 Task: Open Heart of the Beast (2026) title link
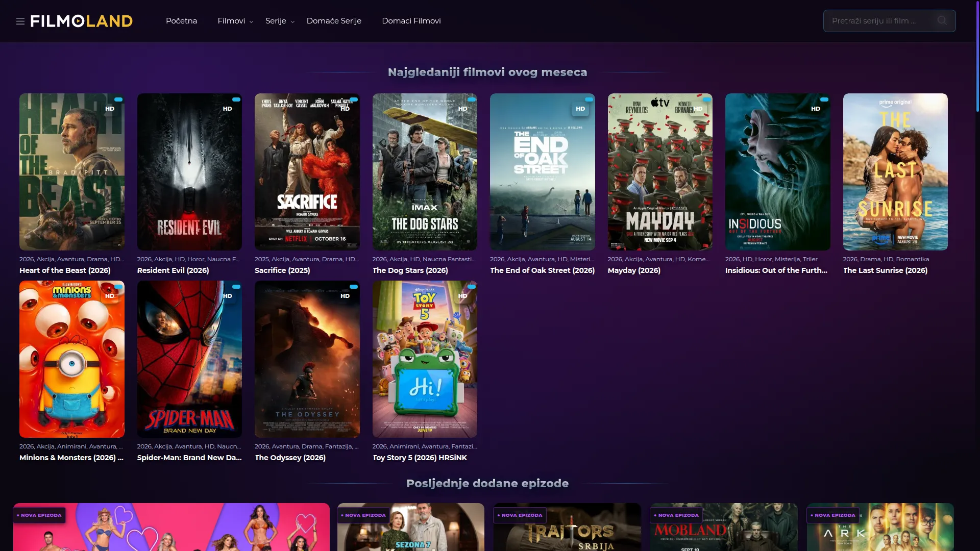point(65,270)
